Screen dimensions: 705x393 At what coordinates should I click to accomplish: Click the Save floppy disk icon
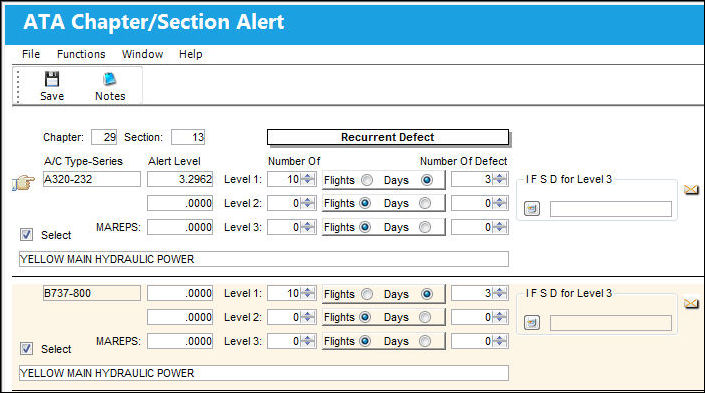click(x=52, y=79)
